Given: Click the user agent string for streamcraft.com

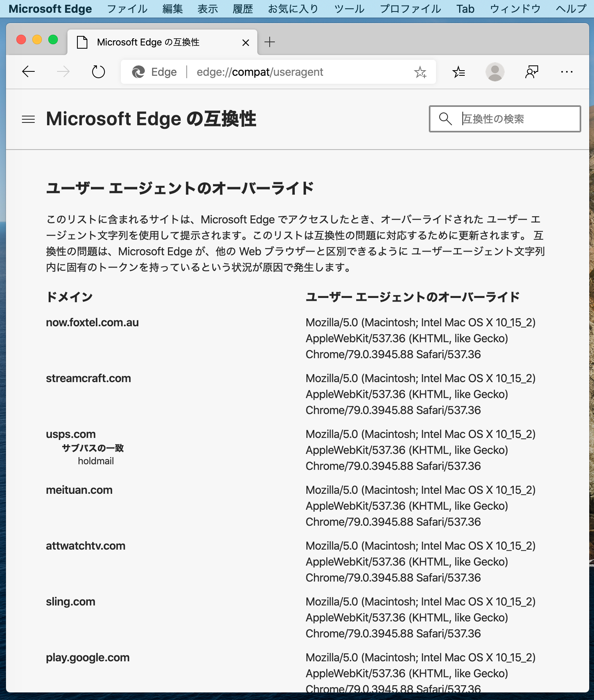Looking at the screenshot, I should point(420,394).
